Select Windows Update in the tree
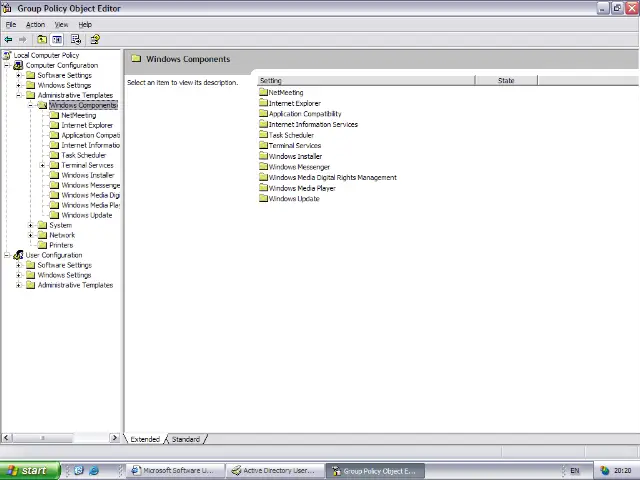The width and height of the screenshot is (640, 480). pyautogui.click(x=87, y=215)
